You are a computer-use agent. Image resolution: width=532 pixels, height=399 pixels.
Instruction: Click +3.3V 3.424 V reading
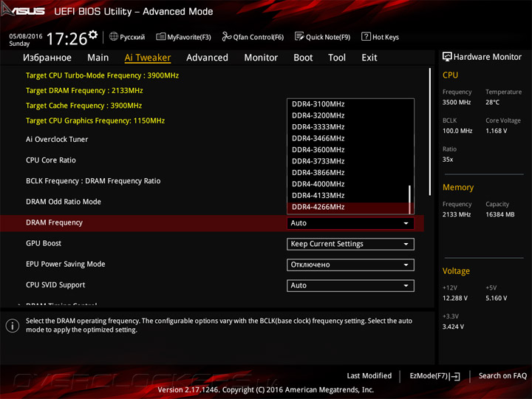tap(453, 327)
